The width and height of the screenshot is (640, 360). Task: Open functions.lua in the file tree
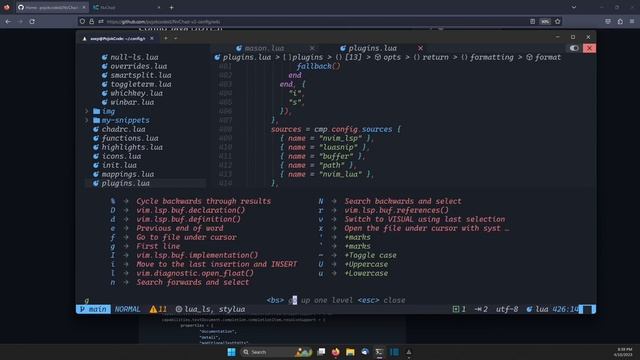[x=130, y=138]
